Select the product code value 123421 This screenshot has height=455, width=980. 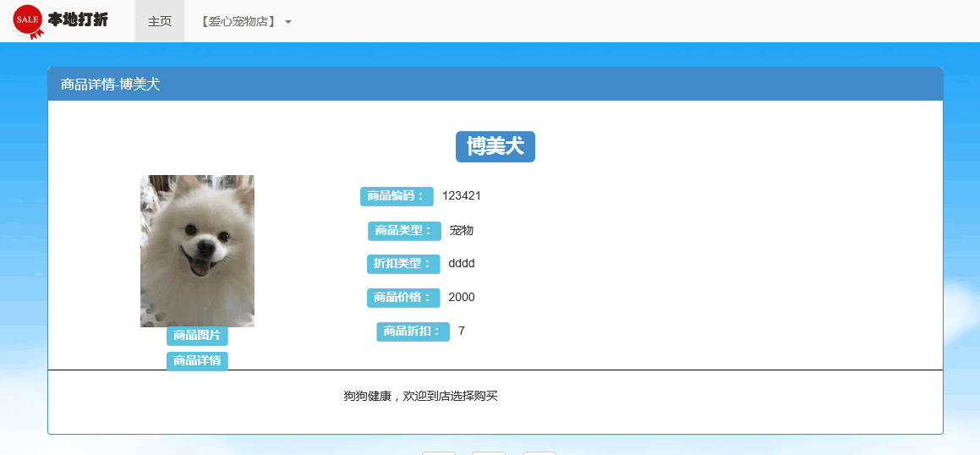point(461,195)
